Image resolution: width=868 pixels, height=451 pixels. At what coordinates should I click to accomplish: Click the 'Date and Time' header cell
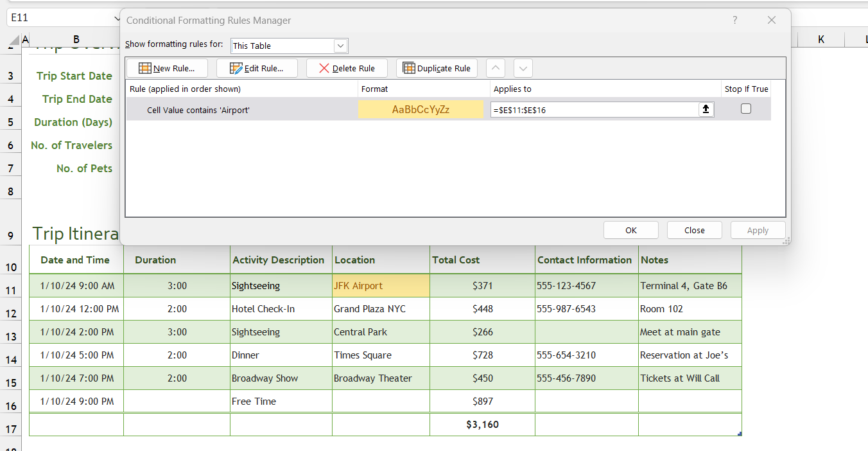[76, 260]
